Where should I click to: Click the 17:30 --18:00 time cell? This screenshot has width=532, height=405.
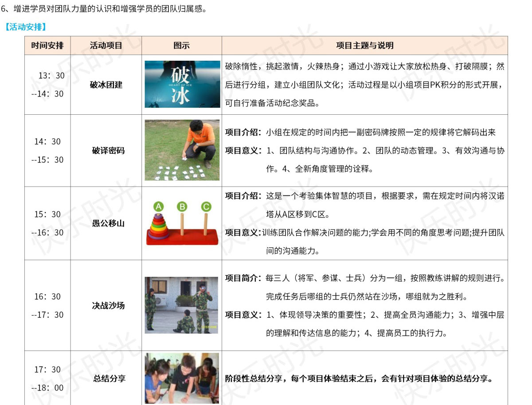tap(47, 378)
